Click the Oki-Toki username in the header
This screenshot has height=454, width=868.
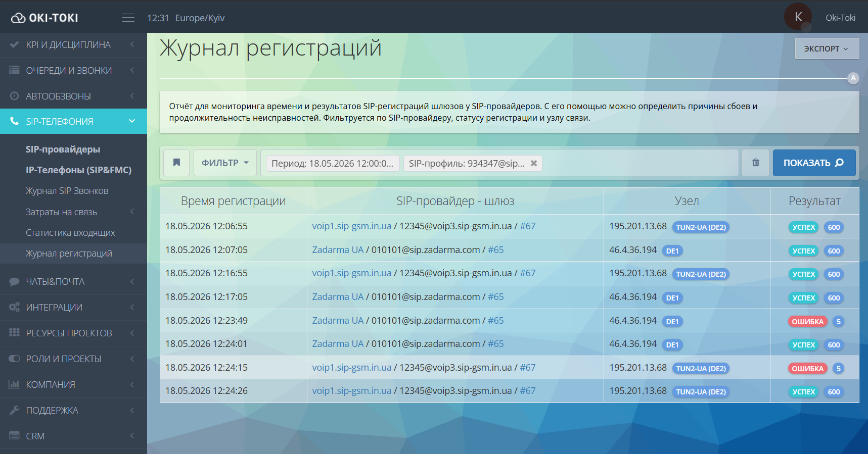[x=840, y=18]
